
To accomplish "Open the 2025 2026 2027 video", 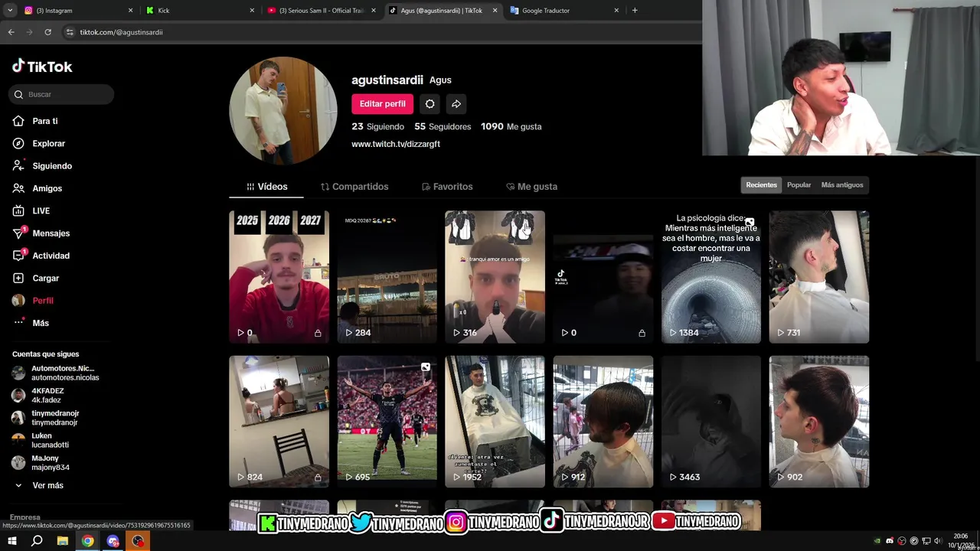I will 279,277.
